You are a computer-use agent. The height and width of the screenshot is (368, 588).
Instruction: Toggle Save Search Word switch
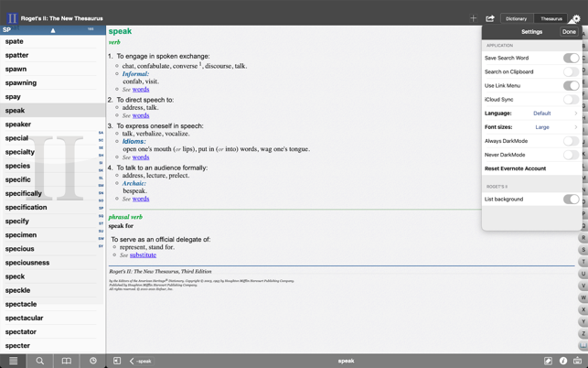click(x=571, y=58)
